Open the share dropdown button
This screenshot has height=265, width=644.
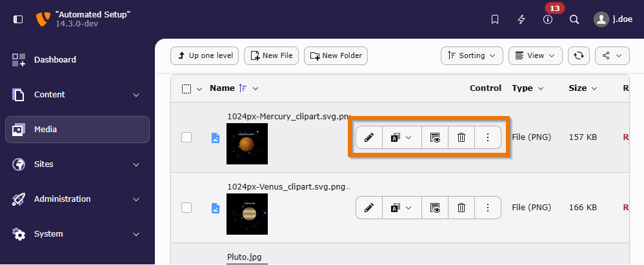612,55
